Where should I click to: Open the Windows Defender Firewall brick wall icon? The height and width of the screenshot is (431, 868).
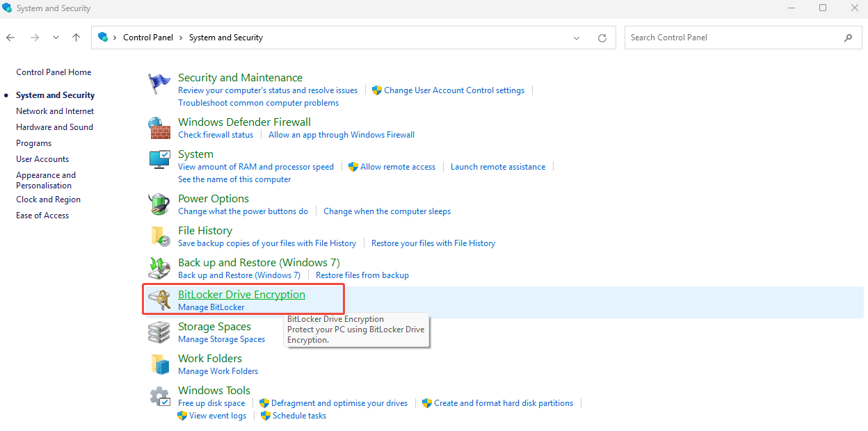click(x=159, y=128)
